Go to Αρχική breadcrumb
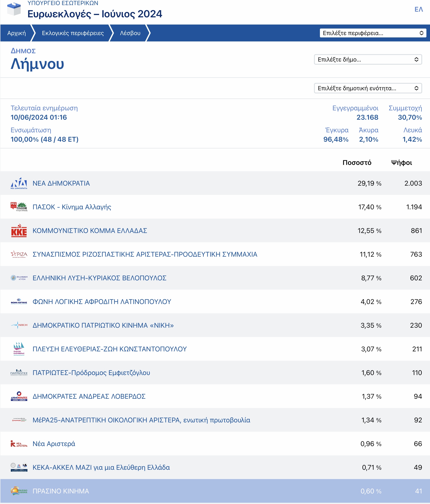 point(16,33)
